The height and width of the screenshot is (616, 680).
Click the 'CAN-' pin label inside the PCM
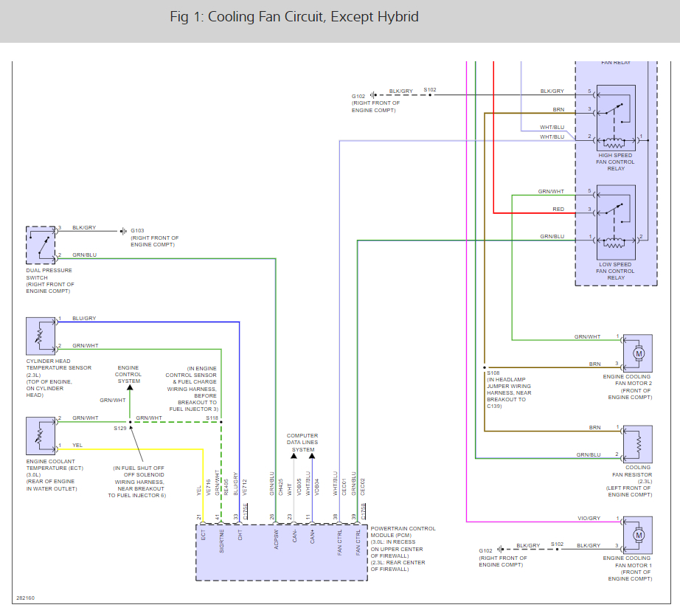pyautogui.click(x=294, y=536)
